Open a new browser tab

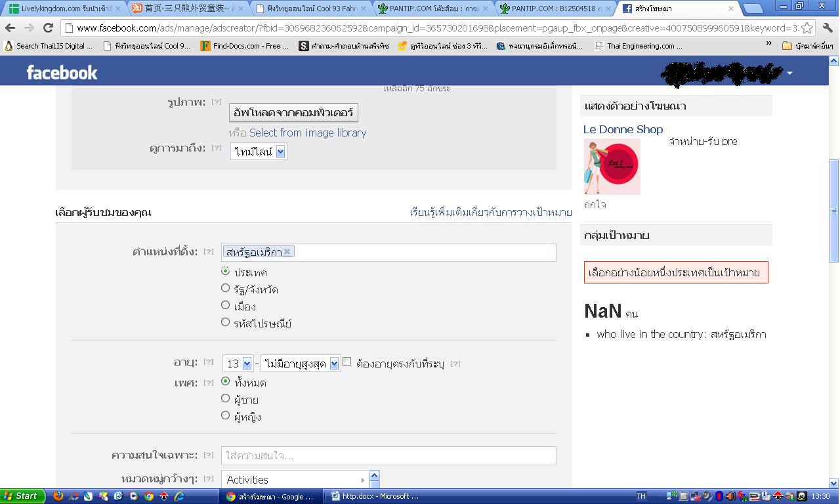tap(753, 9)
